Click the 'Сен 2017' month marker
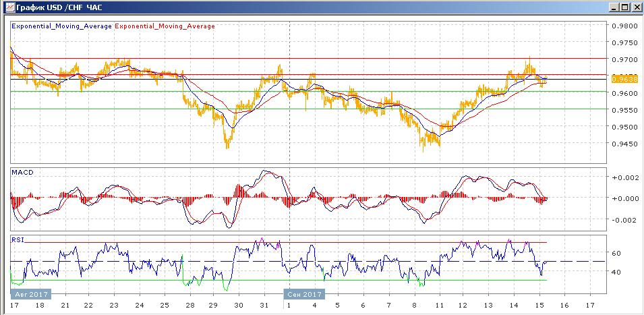Screen dimensions: 644x315 (305, 294)
